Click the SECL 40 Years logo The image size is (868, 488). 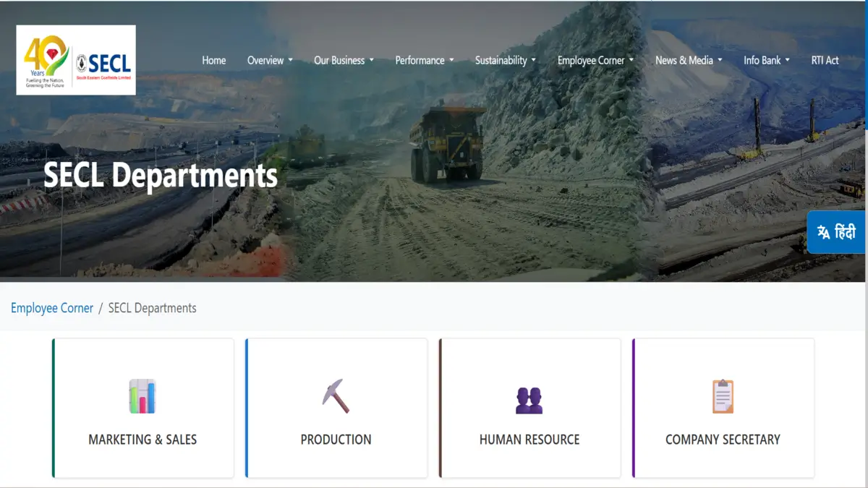point(76,60)
